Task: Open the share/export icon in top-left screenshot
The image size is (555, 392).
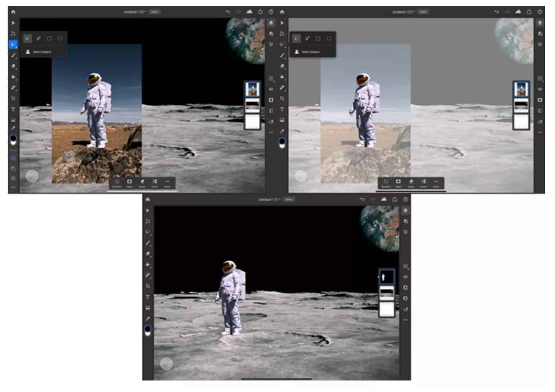Action: tap(260, 12)
